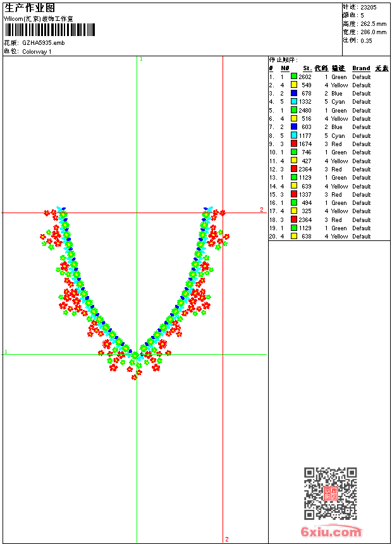392x544 pixels.
Task: Click green guide marker 1 at top
Action: 141,59
